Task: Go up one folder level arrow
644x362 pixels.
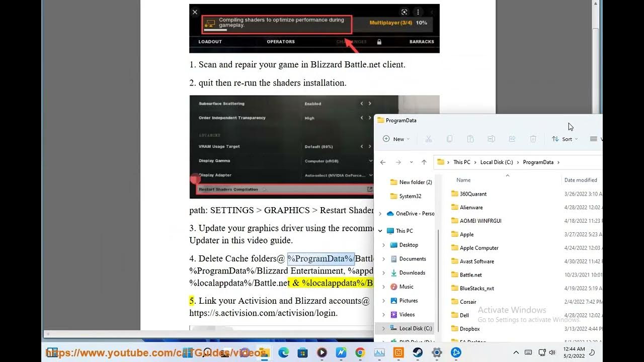Action: coord(424,162)
